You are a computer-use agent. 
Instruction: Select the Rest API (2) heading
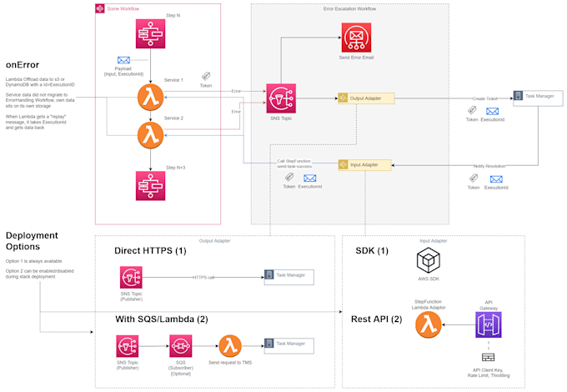pos(376,319)
